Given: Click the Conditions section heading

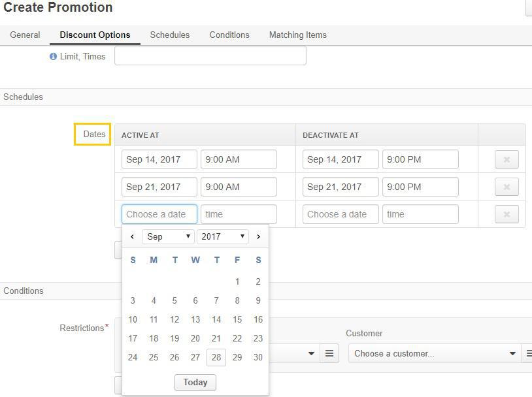Looking at the screenshot, I should point(24,291).
